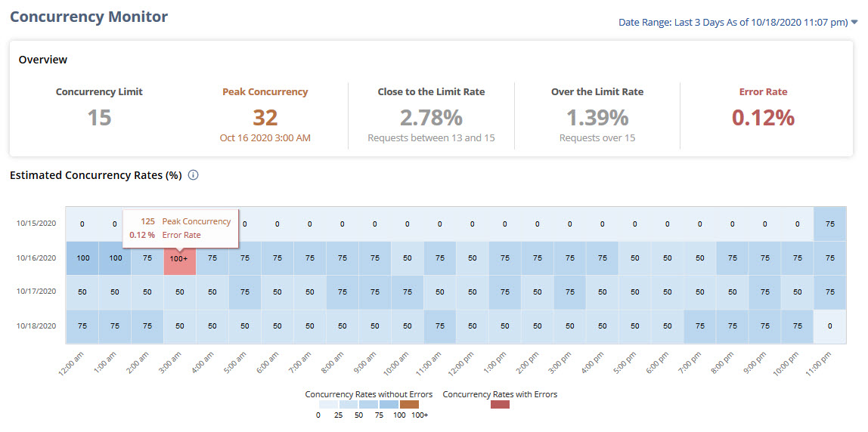The image size is (868, 432).
Task: Select the 10/17/2020 3:00 pm cell showing 75
Action: click(x=569, y=292)
